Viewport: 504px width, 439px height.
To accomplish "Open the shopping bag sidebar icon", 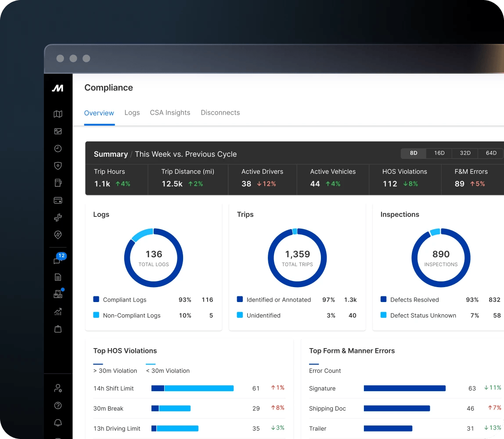I will click(58, 329).
